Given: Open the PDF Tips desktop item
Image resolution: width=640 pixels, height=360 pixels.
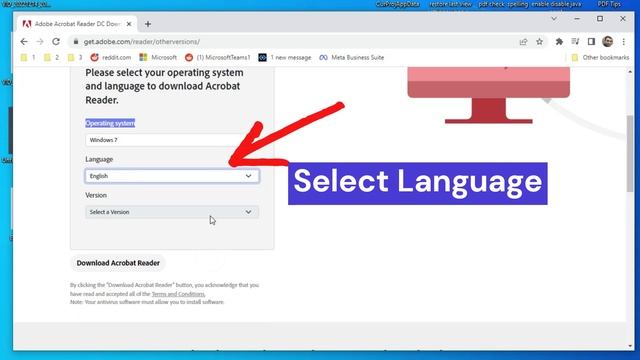Looking at the screenshot, I should (x=609, y=4).
